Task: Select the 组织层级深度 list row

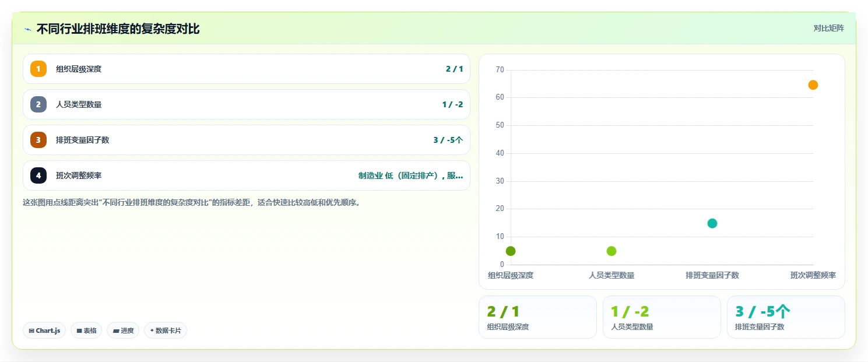Action: pos(247,69)
